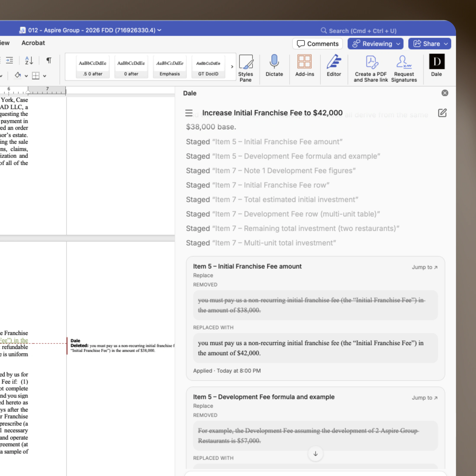
Task: Expand the styles gallery arrow
Action: (x=232, y=66)
